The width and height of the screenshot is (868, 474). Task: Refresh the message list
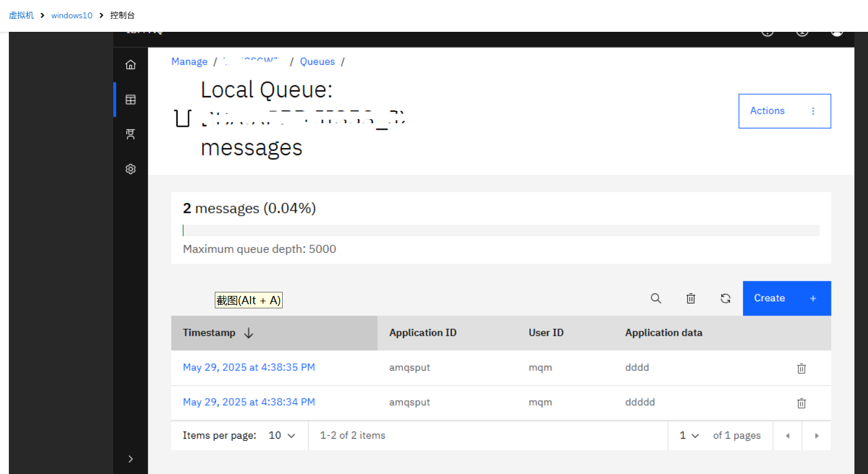point(725,298)
